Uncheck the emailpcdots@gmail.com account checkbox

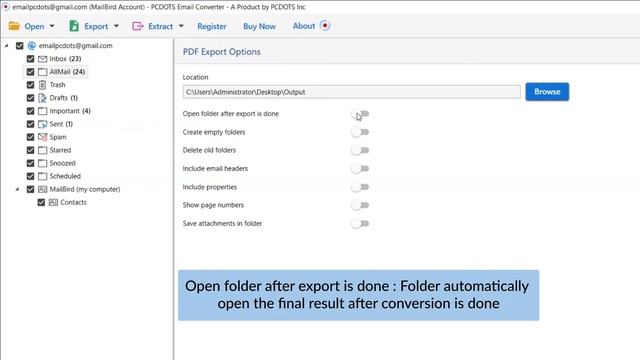(x=20, y=46)
